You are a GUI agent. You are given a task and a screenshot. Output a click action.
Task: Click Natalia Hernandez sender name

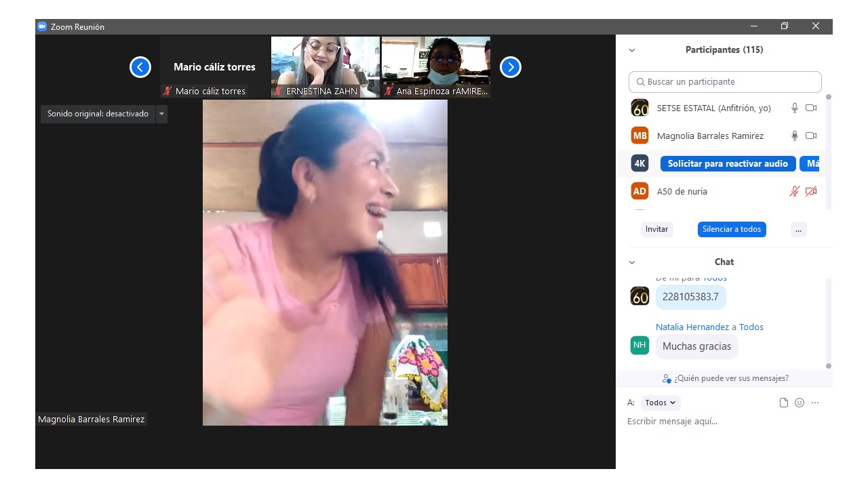click(692, 327)
